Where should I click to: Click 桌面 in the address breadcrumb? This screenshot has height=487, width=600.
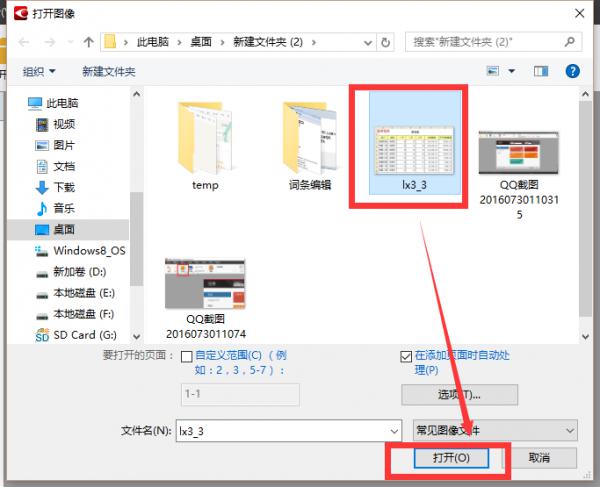(x=200, y=42)
